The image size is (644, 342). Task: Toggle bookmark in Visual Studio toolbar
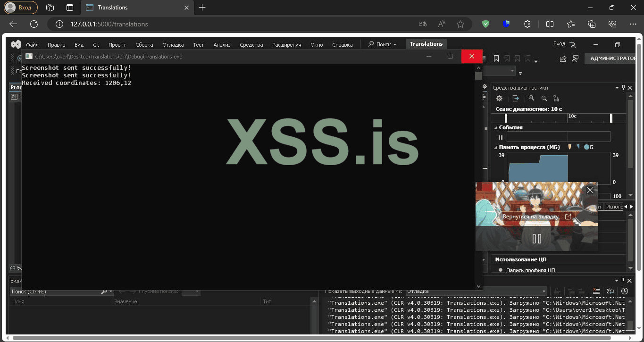pos(496,58)
